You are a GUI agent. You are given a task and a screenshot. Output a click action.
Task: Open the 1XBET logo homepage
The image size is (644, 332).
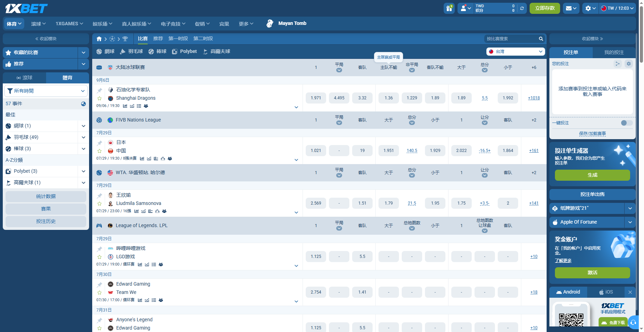[26, 8]
